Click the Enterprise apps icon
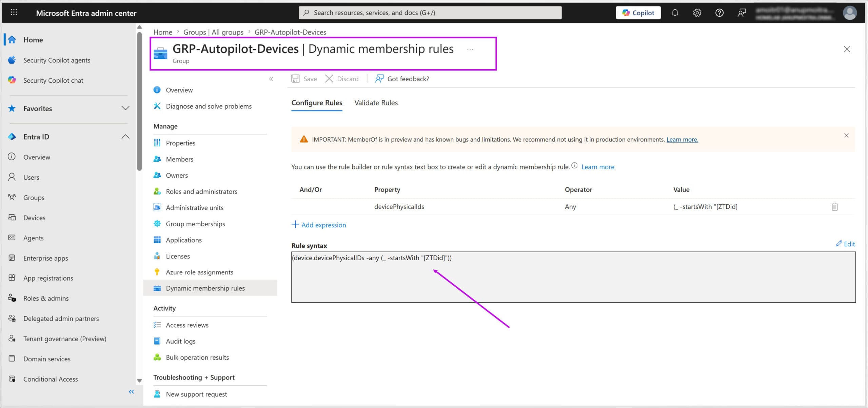This screenshot has height=408, width=868. coord(12,258)
